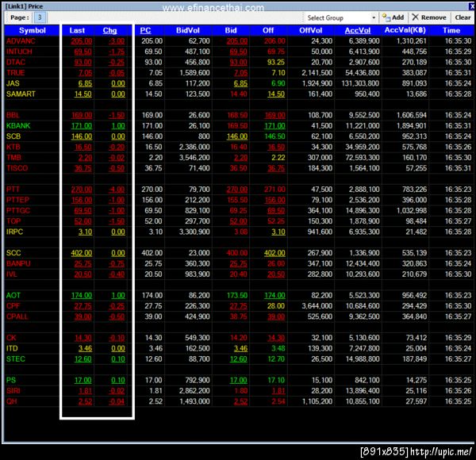This screenshot has width=476, height=460.
Task: Click PTT change value -4.00
Action: click(x=117, y=190)
